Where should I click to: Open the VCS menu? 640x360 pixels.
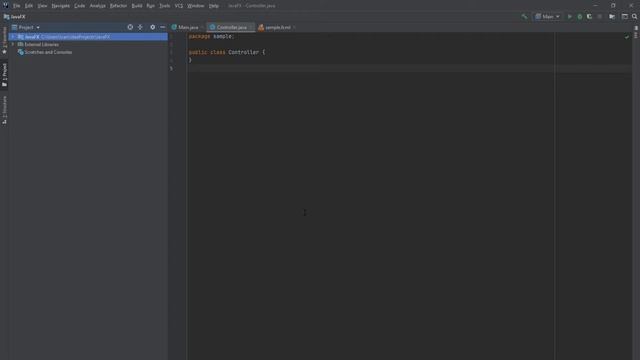[179, 6]
